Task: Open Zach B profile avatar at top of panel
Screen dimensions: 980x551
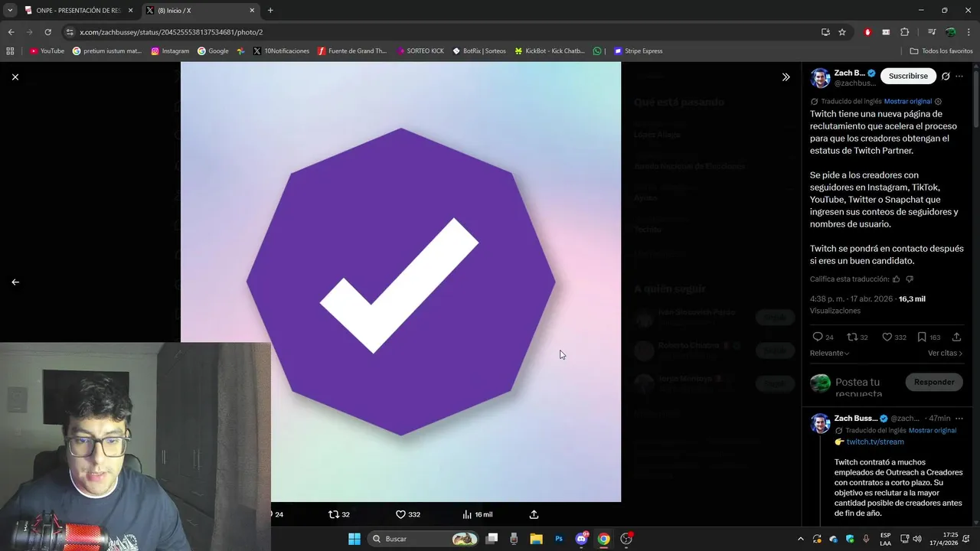Action: point(821,77)
